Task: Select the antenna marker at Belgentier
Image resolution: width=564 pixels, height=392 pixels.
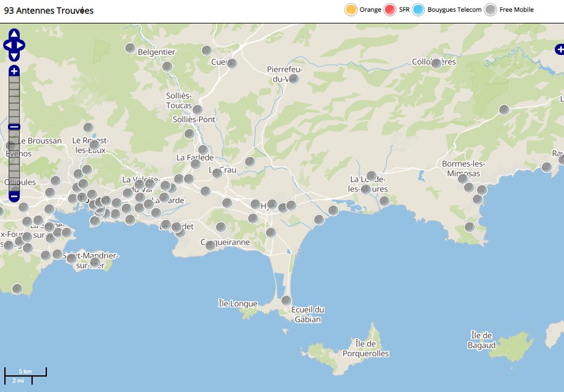Action: click(130, 48)
